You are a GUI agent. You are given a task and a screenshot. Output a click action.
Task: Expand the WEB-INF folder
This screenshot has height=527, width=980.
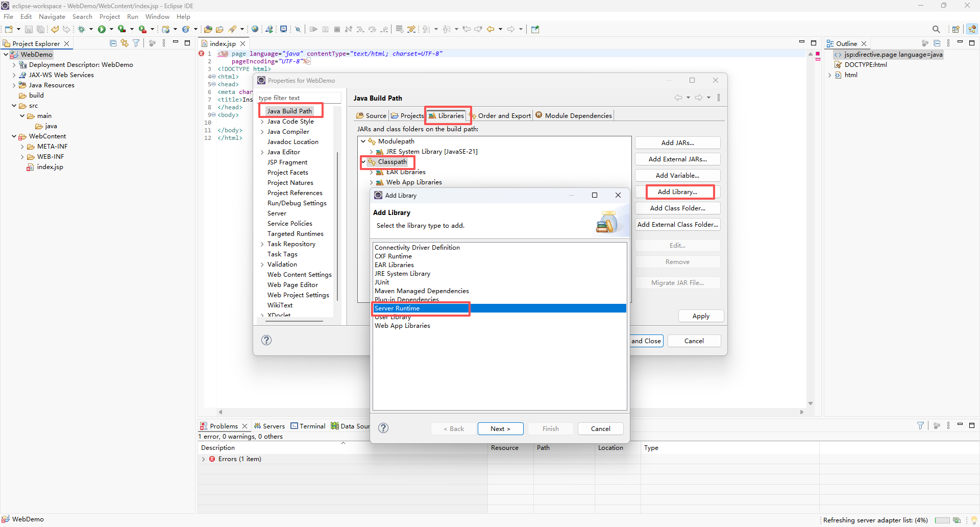(22, 157)
